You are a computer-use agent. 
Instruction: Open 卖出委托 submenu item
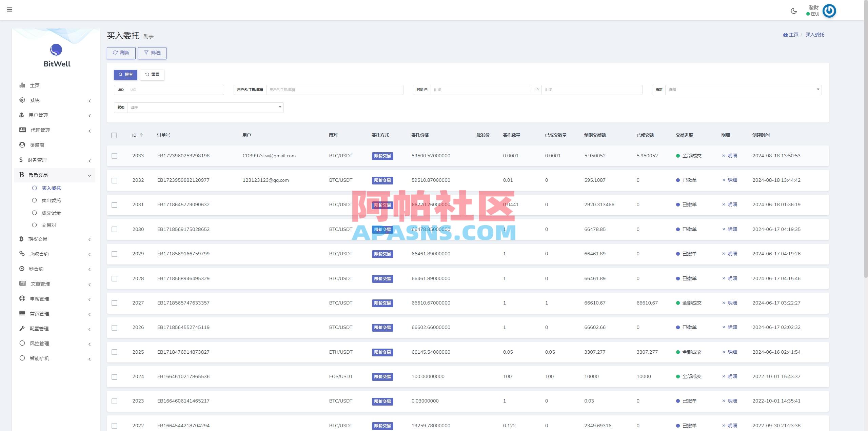[51, 200]
